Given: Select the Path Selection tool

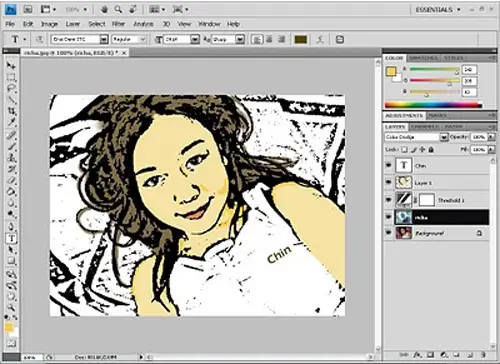Looking at the screenshot, I should point(11,250).
